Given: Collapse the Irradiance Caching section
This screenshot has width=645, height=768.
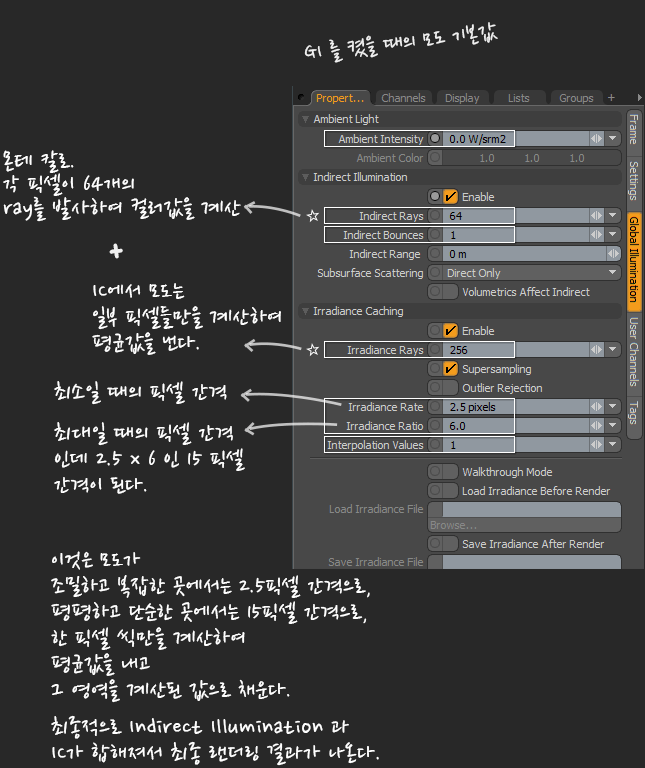Looking at the screenshot, I should click(305, 312).
